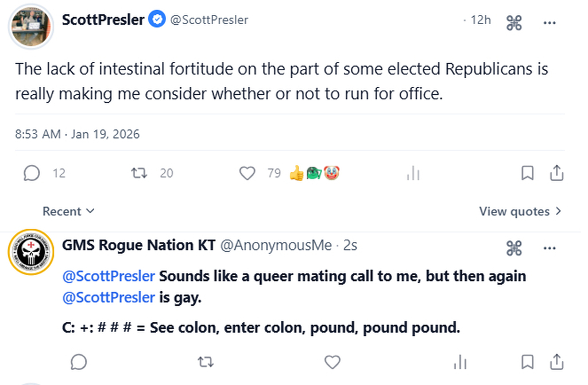This screenshot has height=385, width=588.
Task: Reply to GMS Rogue Nation KT comment
Action: coord(79,361)
